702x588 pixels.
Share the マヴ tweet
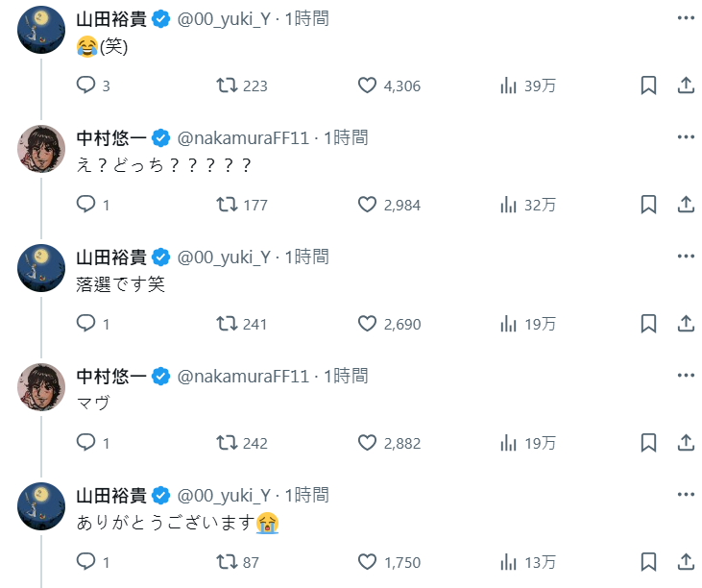686,443
